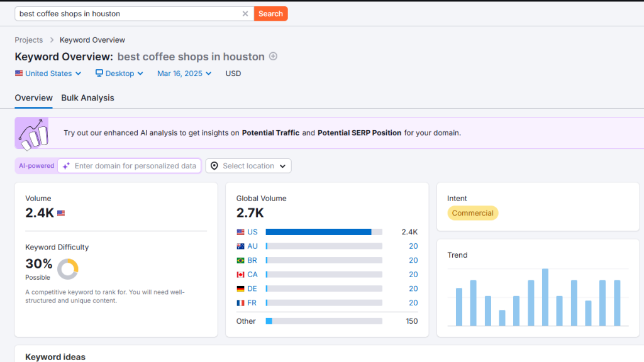Click the Australia flag in Global Volume
644x362 pixels.
pyautogui.click(x=240, y=246)
